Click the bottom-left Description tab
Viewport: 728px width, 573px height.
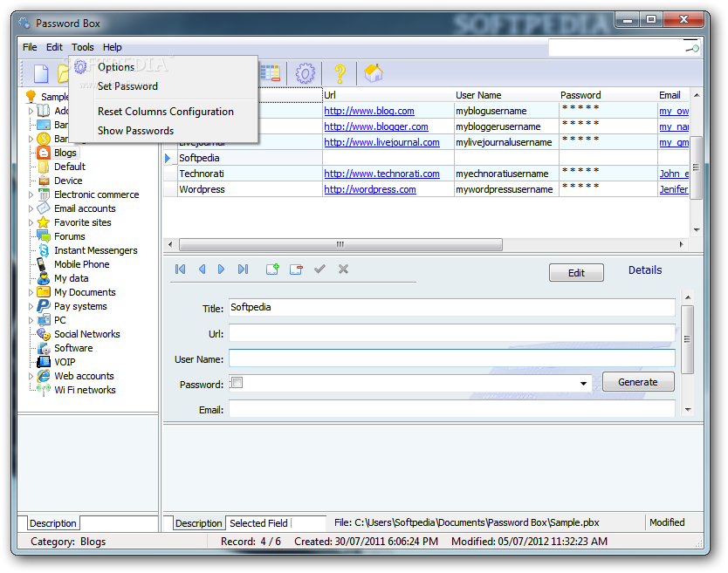52,523
